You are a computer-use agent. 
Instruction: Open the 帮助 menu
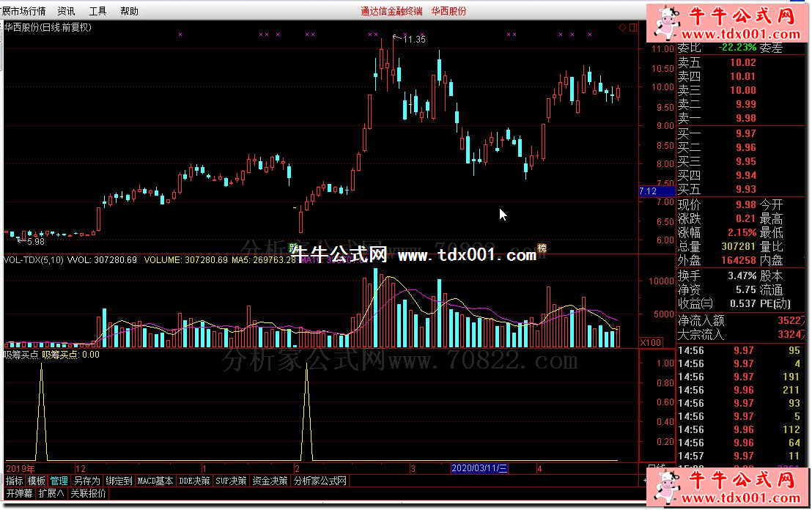coord(130,11)
